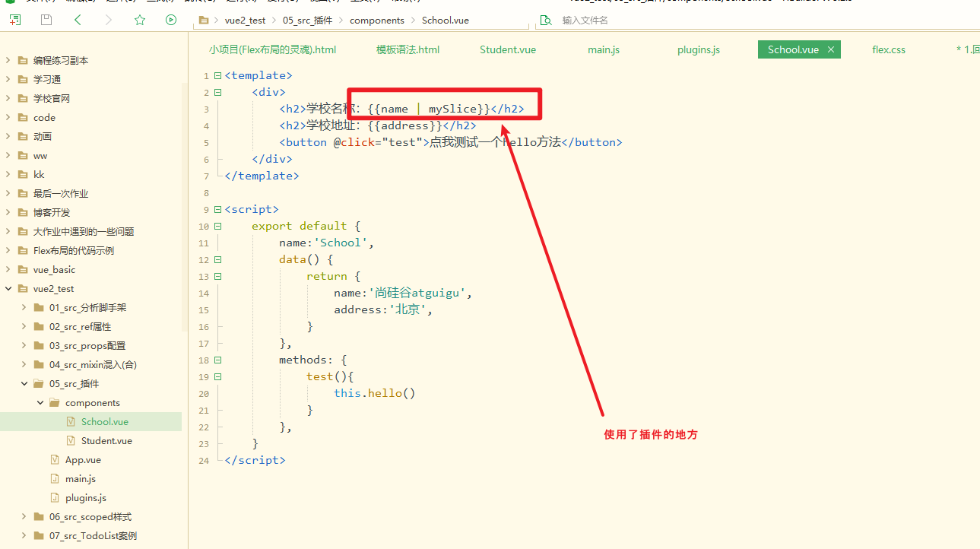
Task: Go forward with the right arrow icon
Action: coord(109,20)
